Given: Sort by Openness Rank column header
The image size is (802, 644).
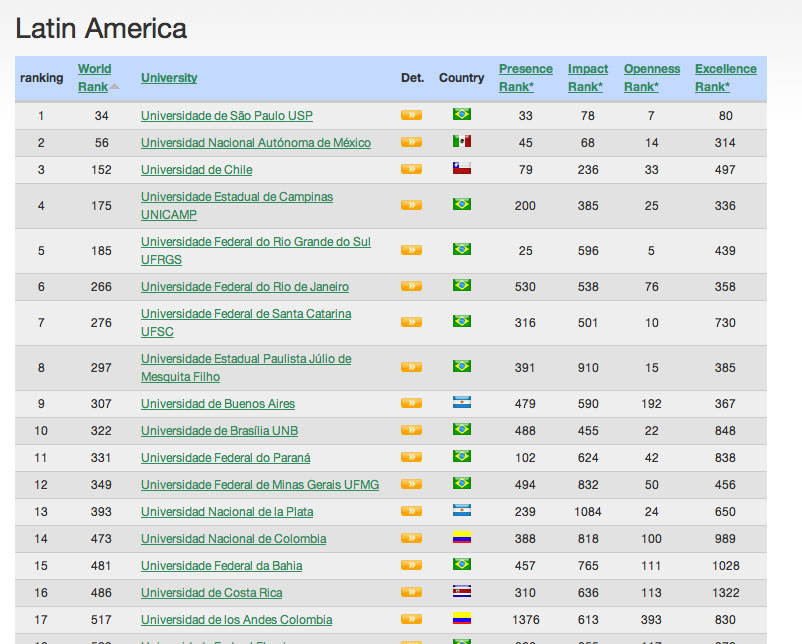Looking at the screenshot, I should pos(652,78).
